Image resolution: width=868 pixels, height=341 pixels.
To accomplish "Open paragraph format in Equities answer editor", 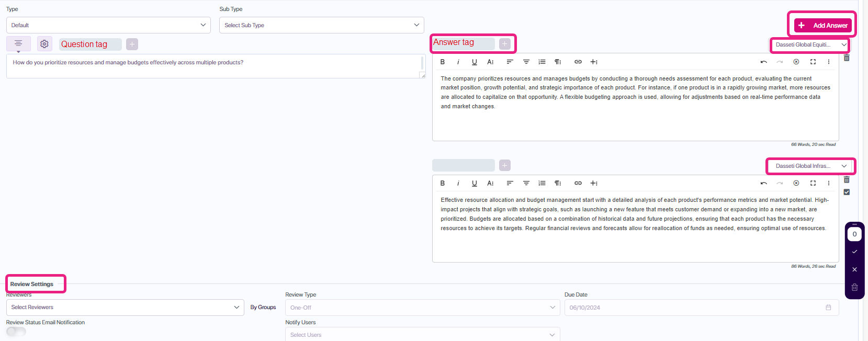I will [558, 62].
